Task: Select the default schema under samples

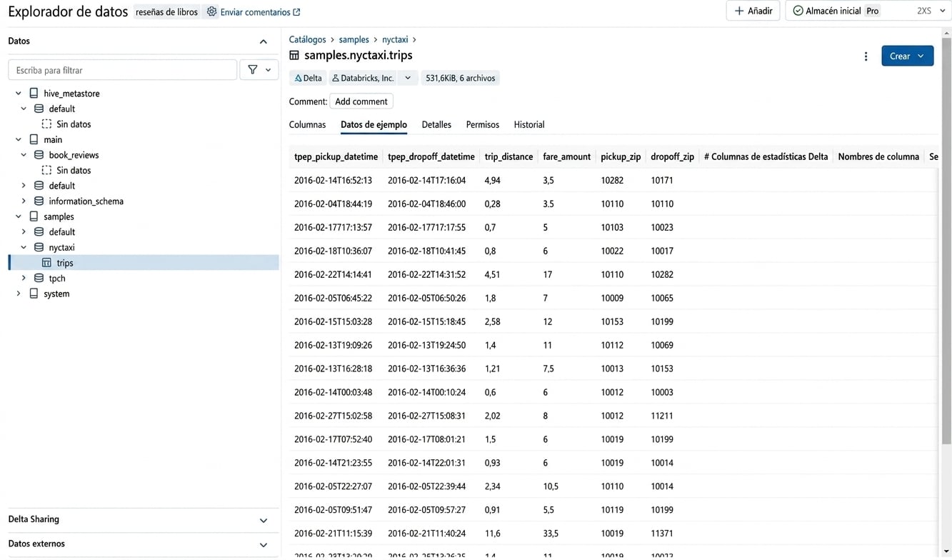Action: coord(61,232)
